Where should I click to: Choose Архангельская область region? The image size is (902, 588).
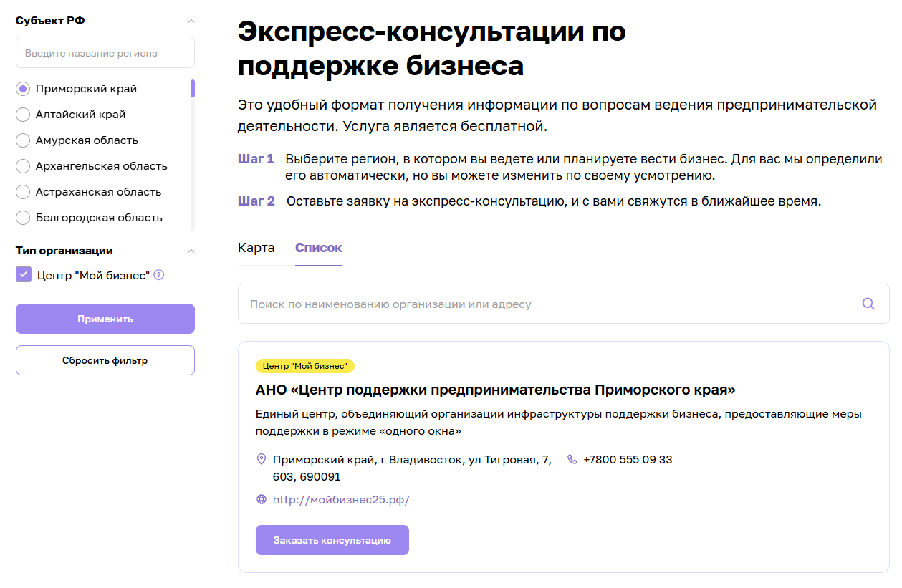[x=23, y=166]
